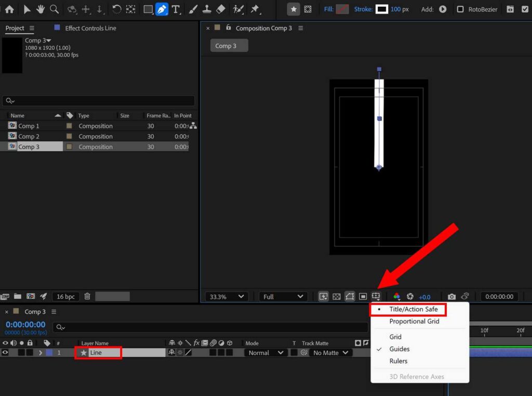Select the Orbit camera tool
Image resolution: width=532 pixels, height=396 pixels.
tap(72, 9)
